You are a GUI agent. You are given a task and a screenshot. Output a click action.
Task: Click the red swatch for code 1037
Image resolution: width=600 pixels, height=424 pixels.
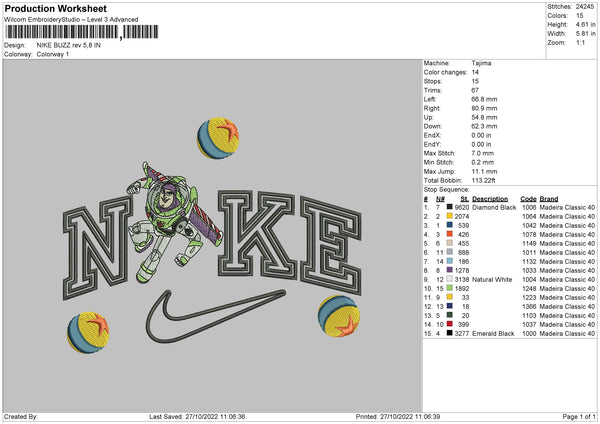click(x=450, y=324)
